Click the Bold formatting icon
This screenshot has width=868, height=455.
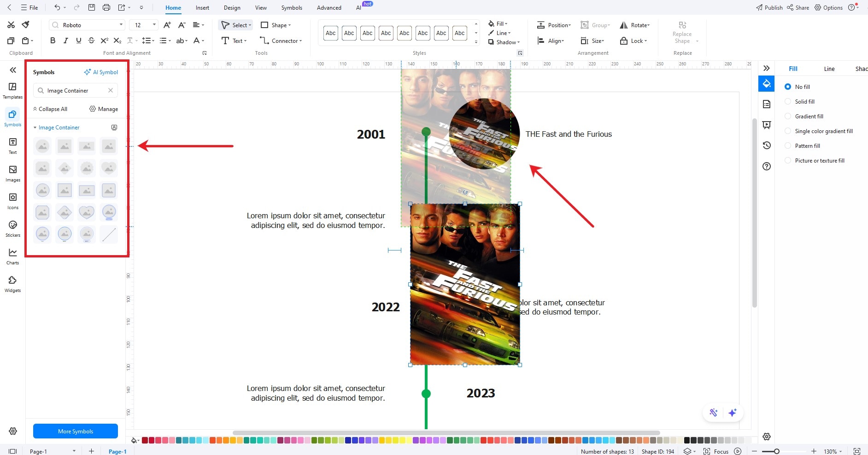coord(53,41)
